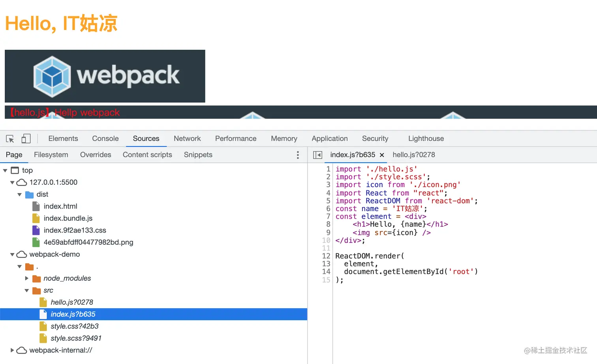597x364 pixels.
Task: Open the Security tab
Action: (x=375, y=139)
